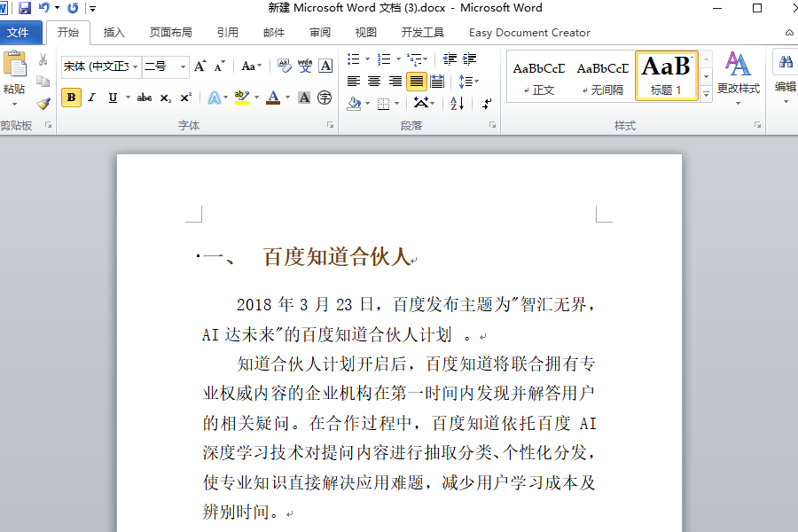Open the font color dropdown arrow

pyautogui.click(x=287, y=98)
